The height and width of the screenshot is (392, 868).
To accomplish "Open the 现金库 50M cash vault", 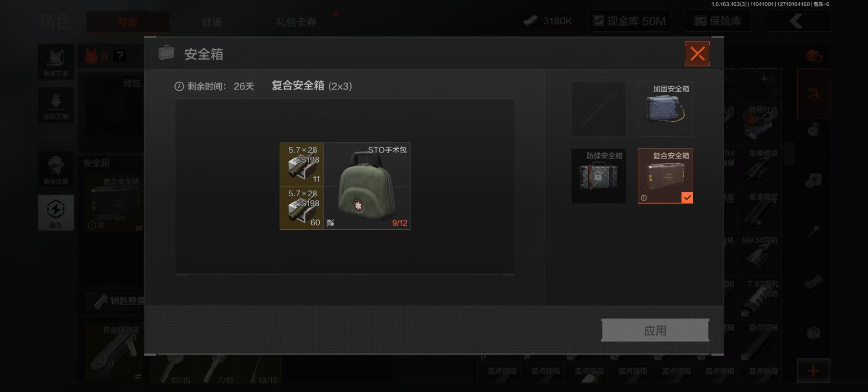I will tap(630, 21).
